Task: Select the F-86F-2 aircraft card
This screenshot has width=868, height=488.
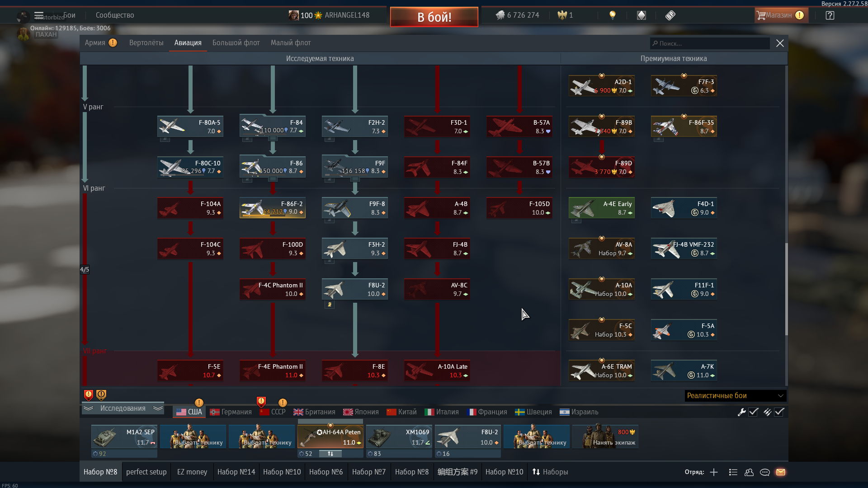Action: pyautogui.click(x=273, y=208)
